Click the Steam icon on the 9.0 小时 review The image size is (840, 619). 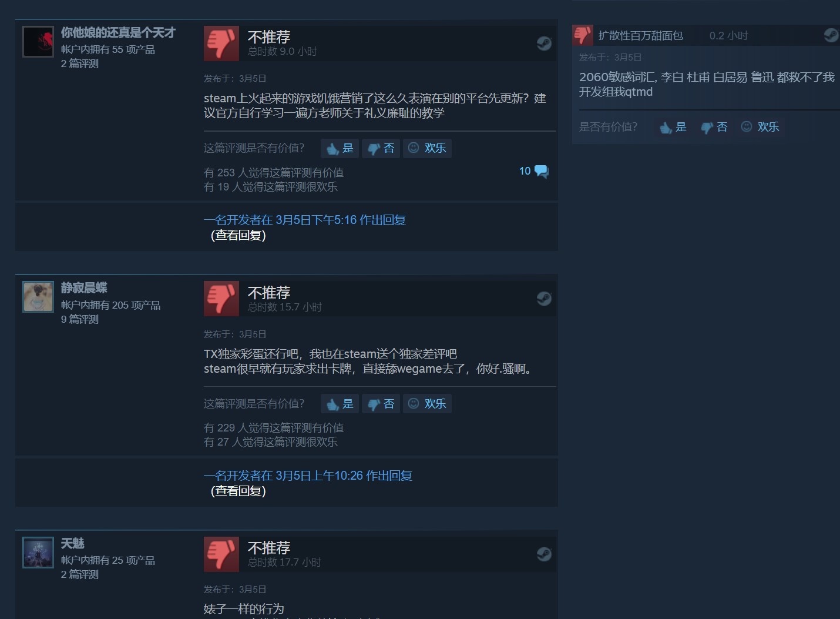click(544, 43)
